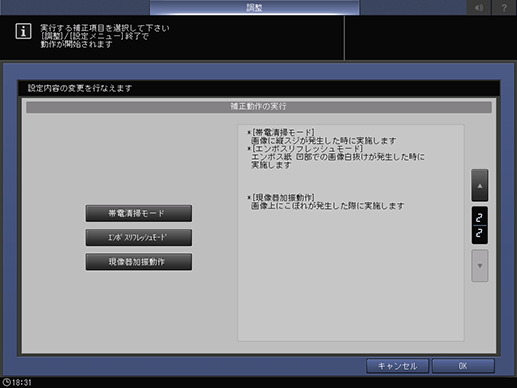Confirm with the OK button
Screen dimensions: 517x388
[x=463, y=366]
